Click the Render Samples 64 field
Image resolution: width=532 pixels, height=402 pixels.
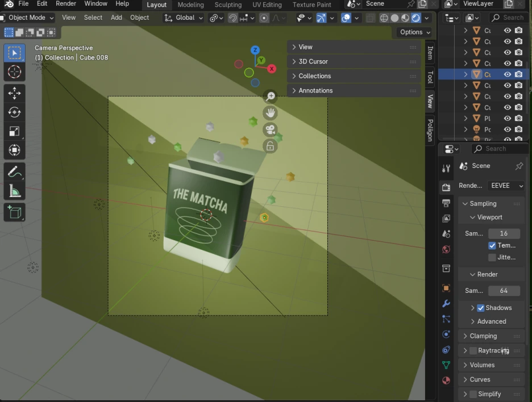[x=504, y=291]
